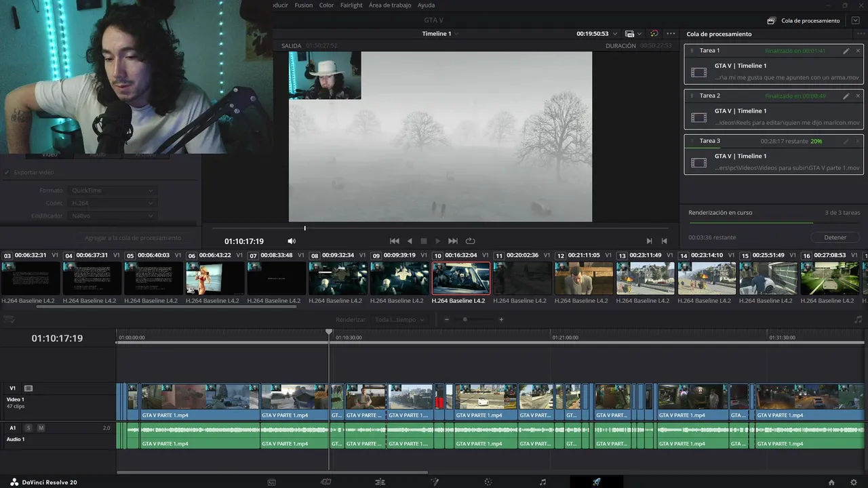
Task: Select clip 16 thumbnail at 00:27:08:53
Action: 829,278
